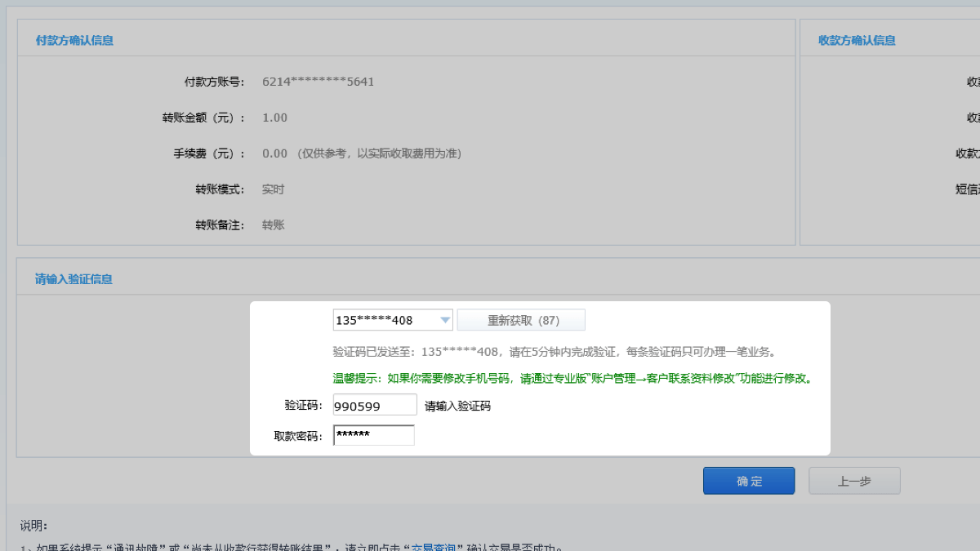Click the 转账备注 value 转账
This screenshot has width=980, height=551.
[273, 225]
